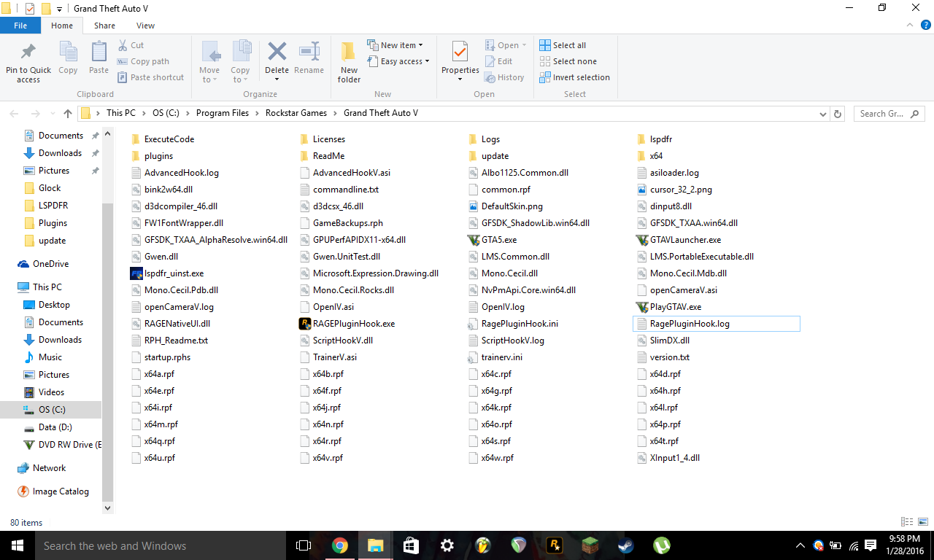
Task: Click the Up directory arrow button
Action: [x=68, y=114]
